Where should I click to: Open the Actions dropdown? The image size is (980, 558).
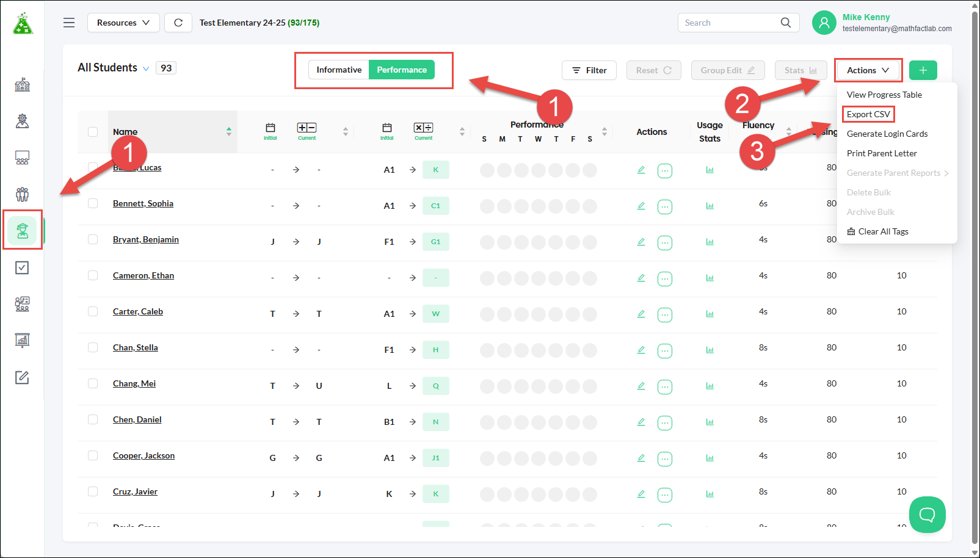[868, 70]
